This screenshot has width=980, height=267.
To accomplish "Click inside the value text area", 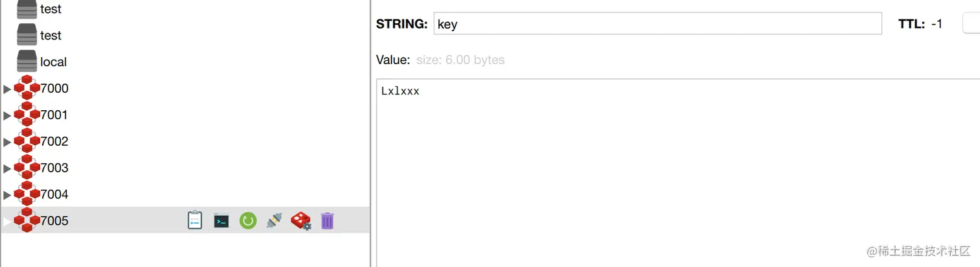I will pyautogui.click(x=674, y=168).
